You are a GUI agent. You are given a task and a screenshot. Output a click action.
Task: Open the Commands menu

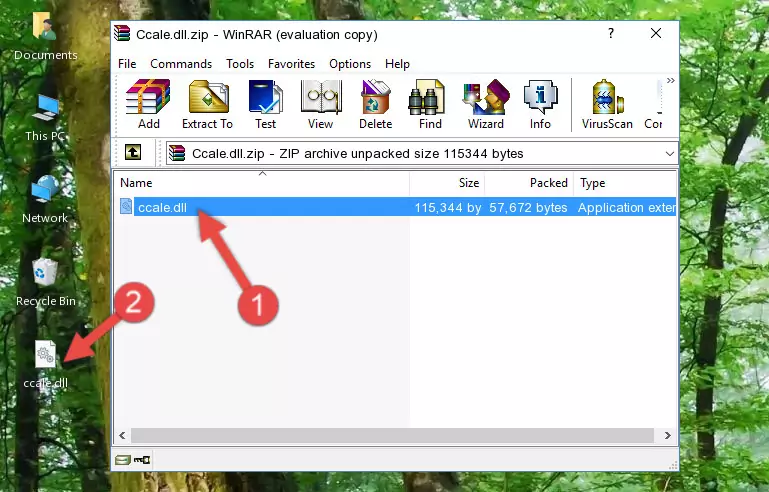pyautogui.click(x=181, y=64)
